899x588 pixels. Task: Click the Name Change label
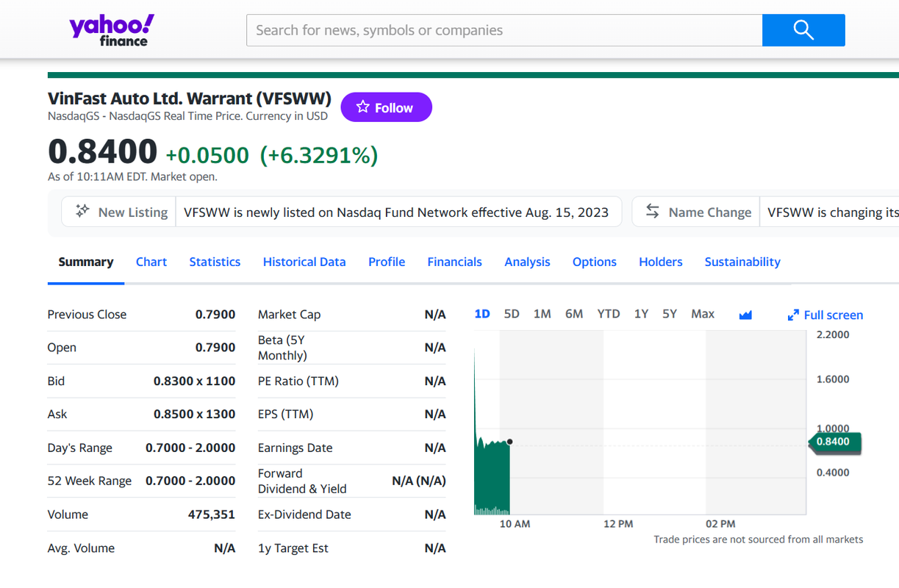(710, 212)
